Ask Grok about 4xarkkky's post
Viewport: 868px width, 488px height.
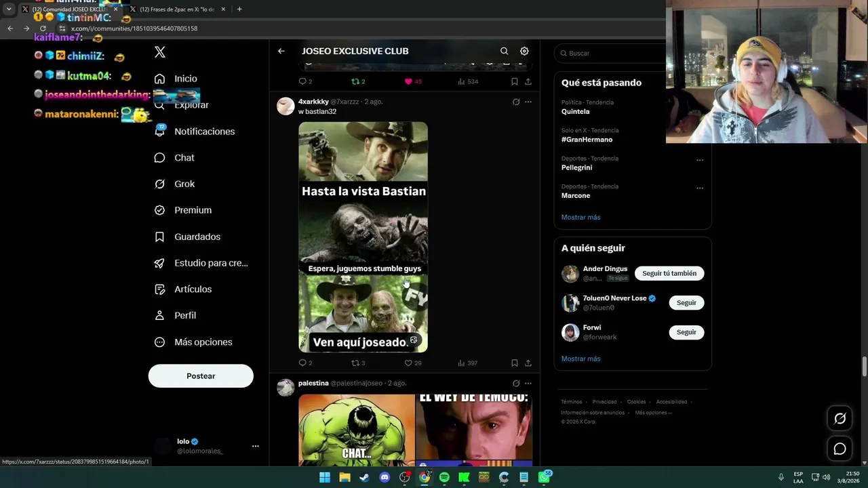516,102
